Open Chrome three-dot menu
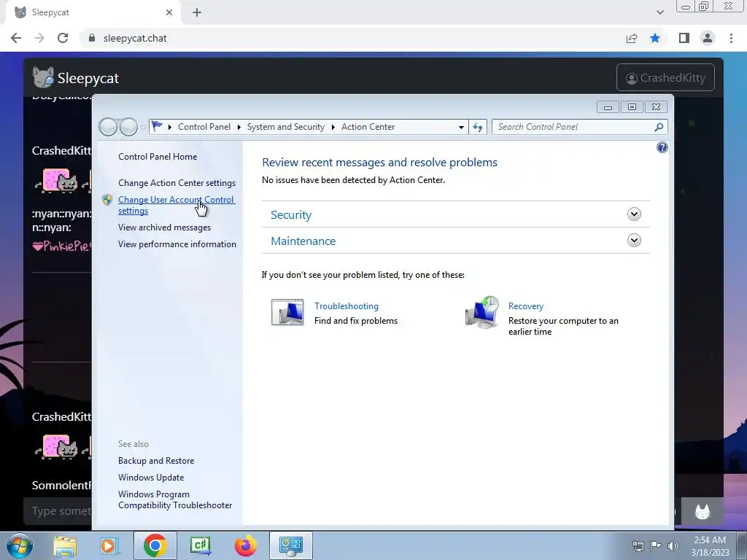The height and width of the screenshot is (560, 747). click(x=731, y=38)
